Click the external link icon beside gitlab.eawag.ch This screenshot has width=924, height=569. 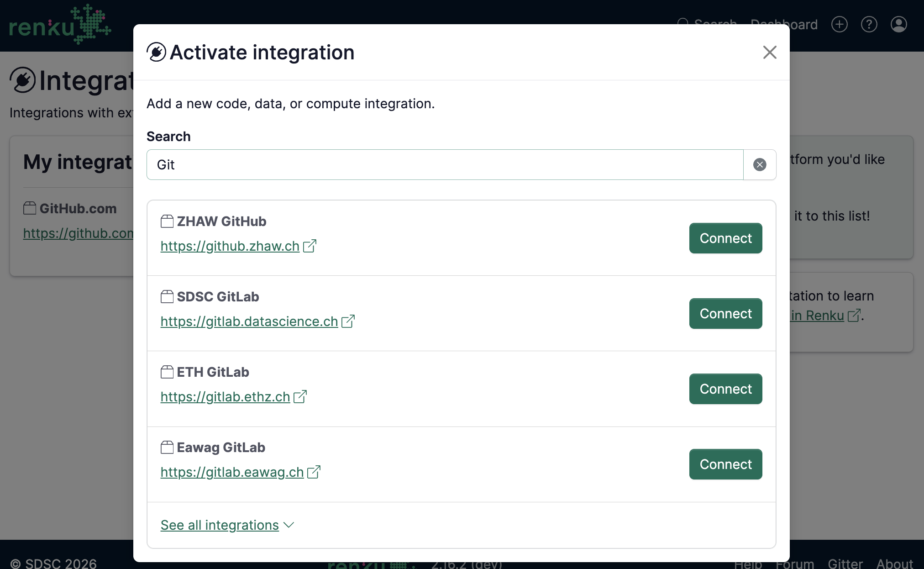point(314,472)
